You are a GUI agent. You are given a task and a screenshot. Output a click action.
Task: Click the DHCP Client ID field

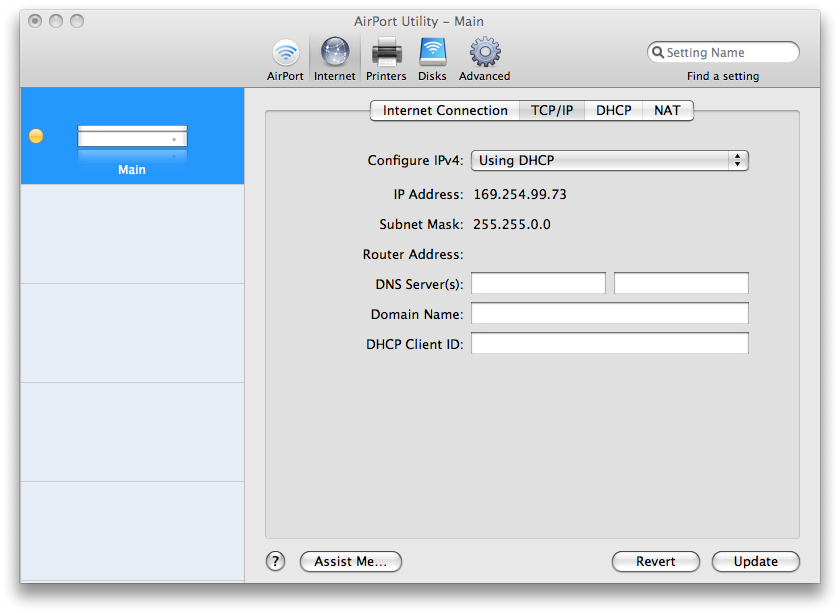[x=610, y=343]
